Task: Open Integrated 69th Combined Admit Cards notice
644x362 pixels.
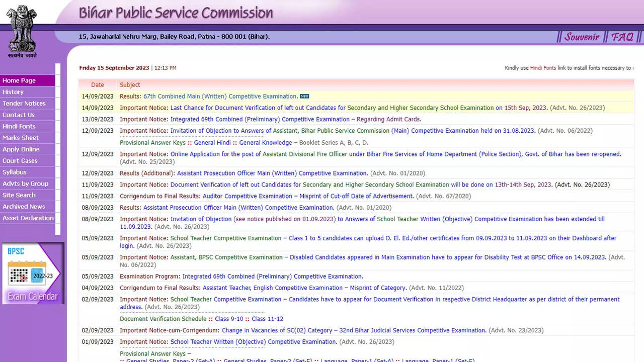Action: pos(260,119)
